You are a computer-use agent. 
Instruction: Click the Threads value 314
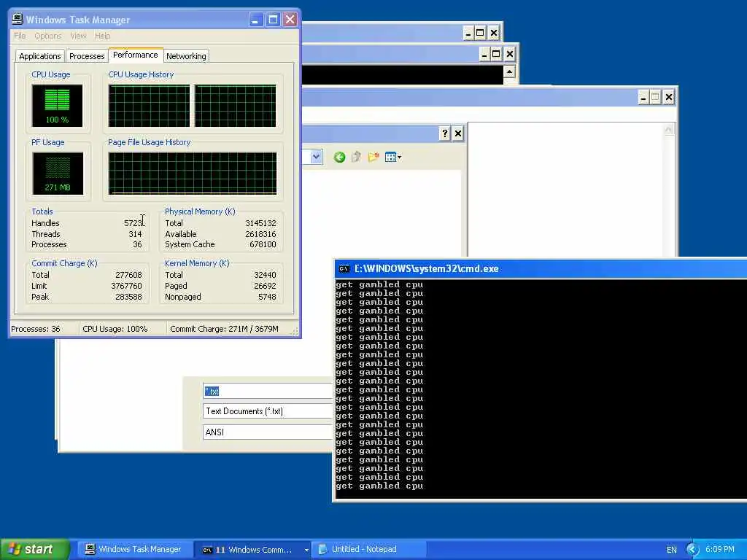coord(135,234)
